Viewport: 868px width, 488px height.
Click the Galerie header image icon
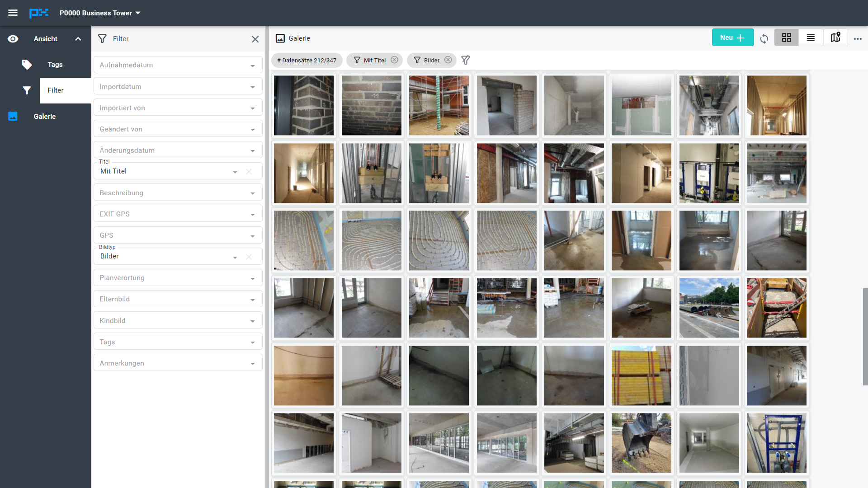tap(280, 38)
